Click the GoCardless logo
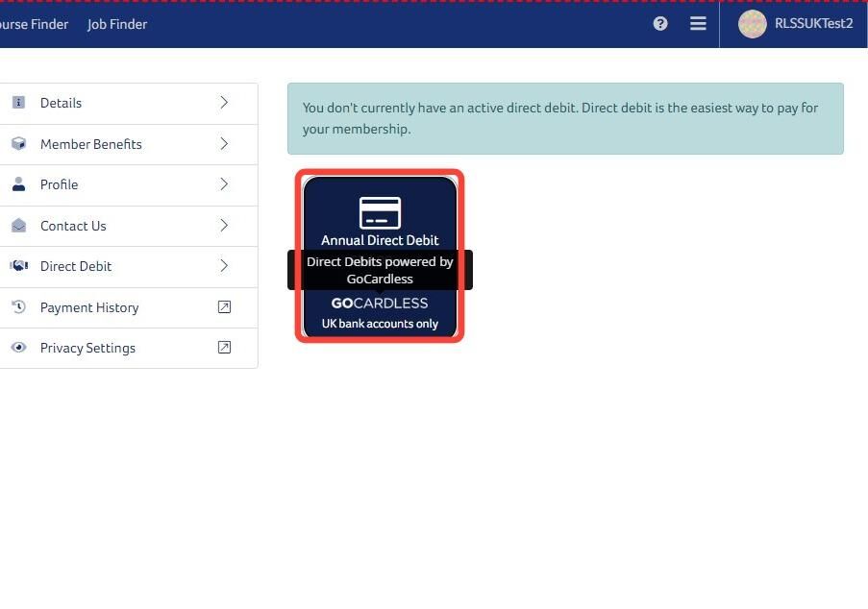868x609 pixels. tap(380, 304)
